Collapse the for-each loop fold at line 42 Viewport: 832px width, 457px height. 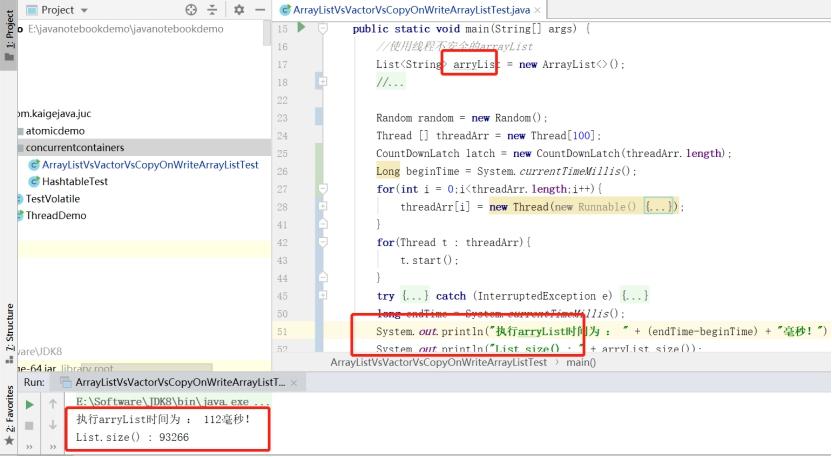323,242
